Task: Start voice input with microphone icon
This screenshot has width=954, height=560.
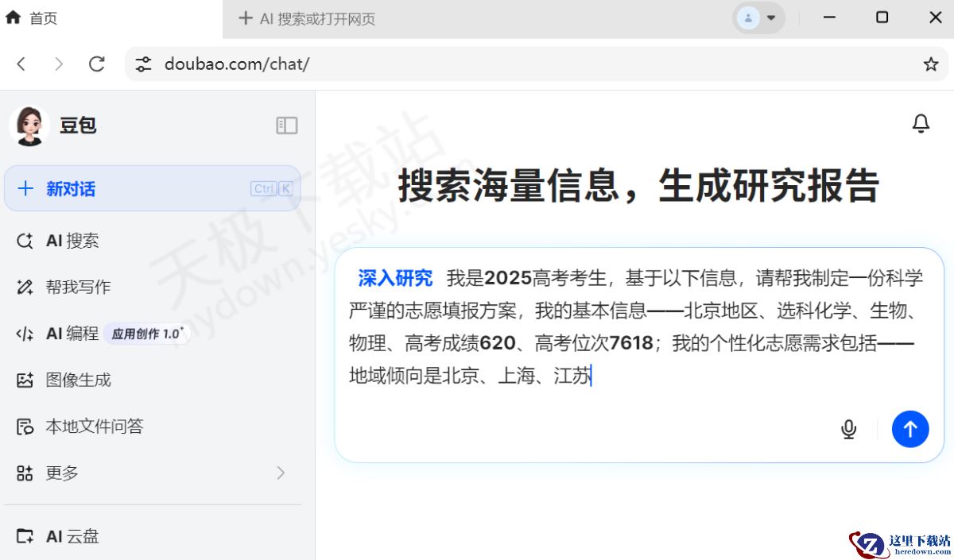Action: point(849,429)
